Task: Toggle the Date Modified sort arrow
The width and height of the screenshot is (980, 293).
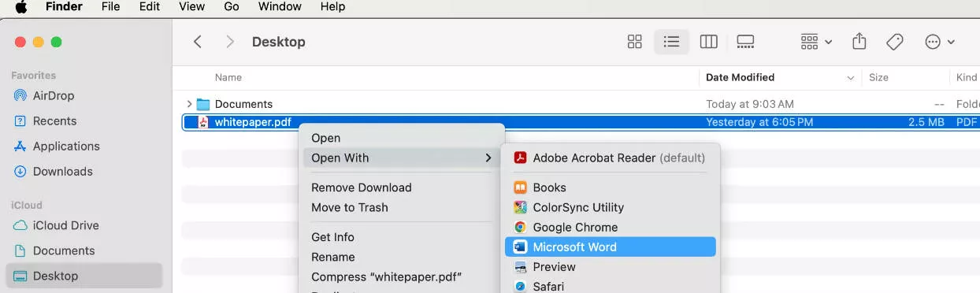Action: pyautogui.click(x=851, y=78)
